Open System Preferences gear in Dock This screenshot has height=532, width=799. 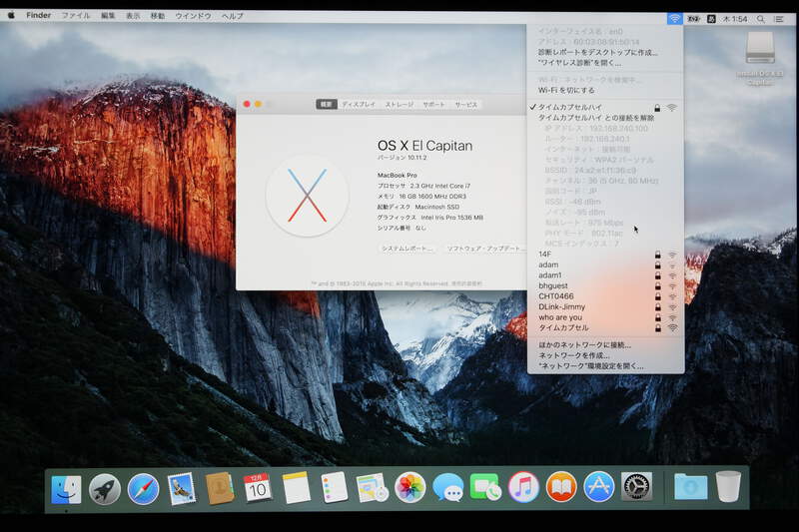636,487
